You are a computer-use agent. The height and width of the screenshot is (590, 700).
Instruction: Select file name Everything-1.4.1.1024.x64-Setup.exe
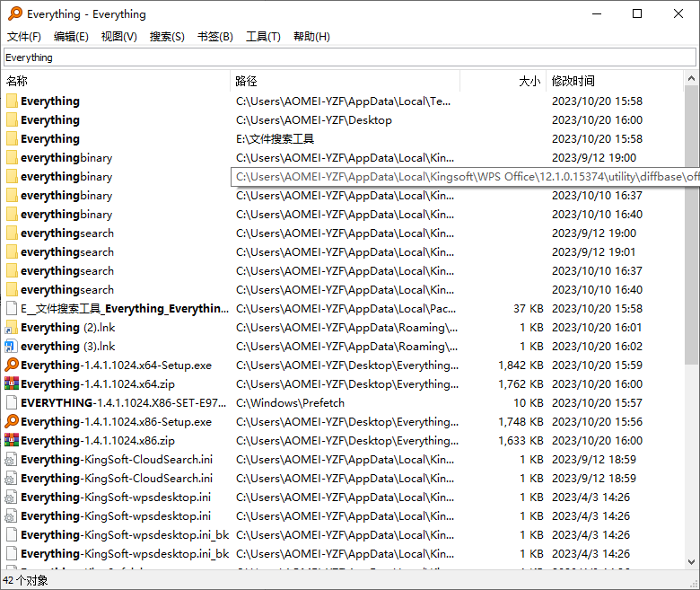click(116, 365)
